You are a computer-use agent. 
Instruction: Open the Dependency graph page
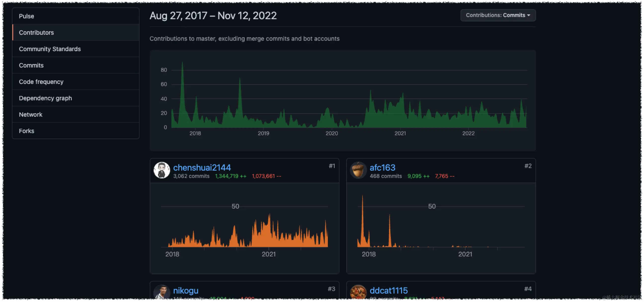pyautogui.click(x=45, y=98)
